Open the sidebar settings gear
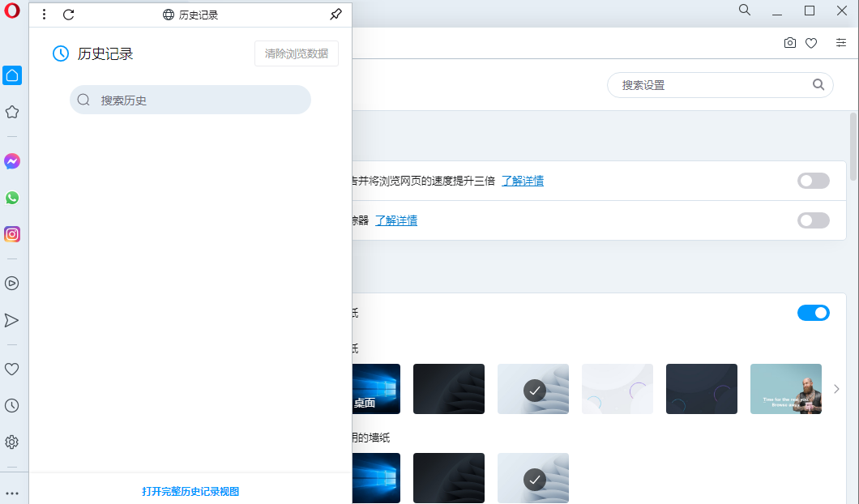This screenshot has width=859, height=504. [11, 442]
